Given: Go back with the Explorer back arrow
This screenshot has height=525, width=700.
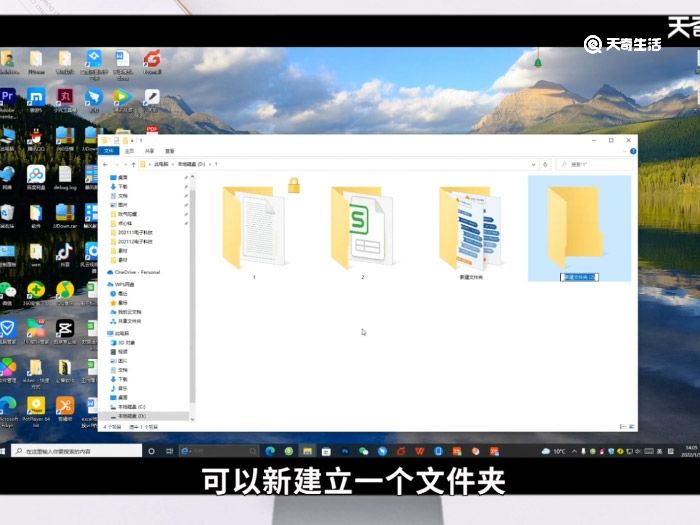Looking at the screenshot, I should pos(105,164).
